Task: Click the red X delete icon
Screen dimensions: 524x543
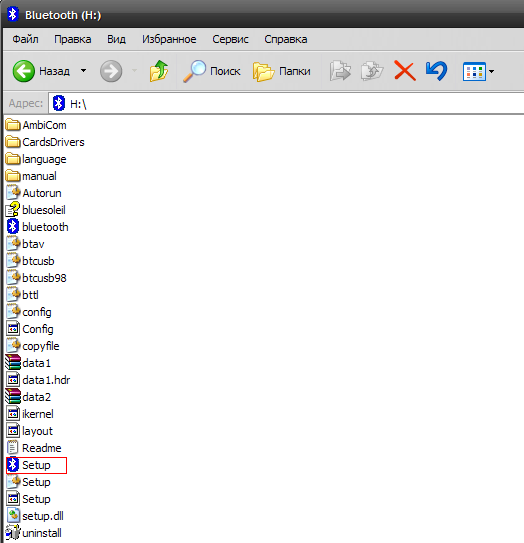Action: pyautogui.click(x=405, y=71)
